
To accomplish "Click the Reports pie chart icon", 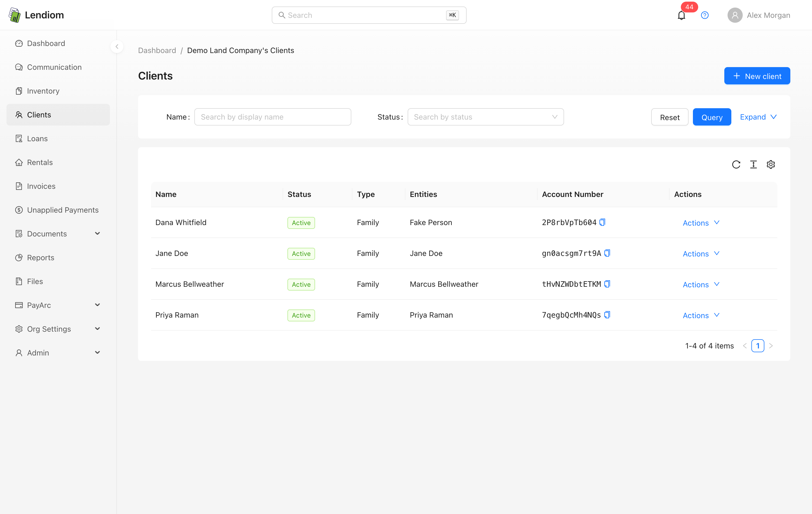I will [19, 258].
